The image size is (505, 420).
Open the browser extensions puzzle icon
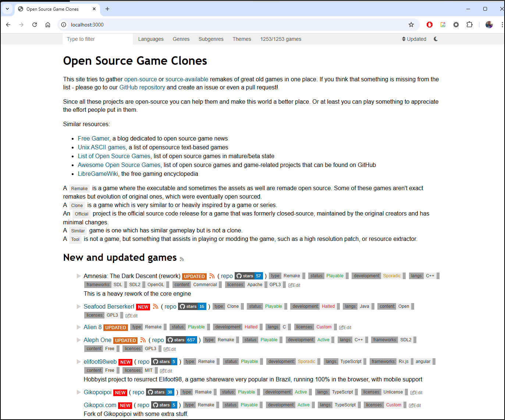pos(469,25)
